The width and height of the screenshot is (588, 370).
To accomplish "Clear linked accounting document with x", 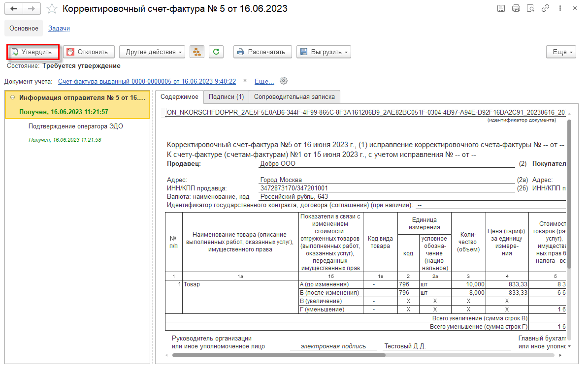I will tap(245, 81).
